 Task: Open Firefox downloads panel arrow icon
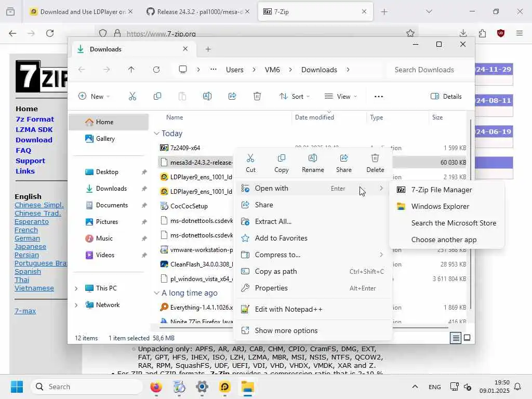click(463, 33)
